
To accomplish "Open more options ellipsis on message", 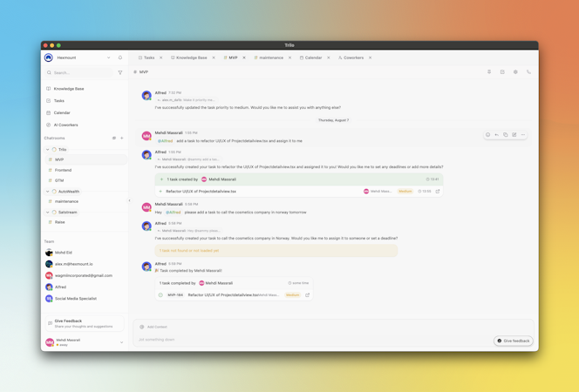I will (x=523, y=135).
